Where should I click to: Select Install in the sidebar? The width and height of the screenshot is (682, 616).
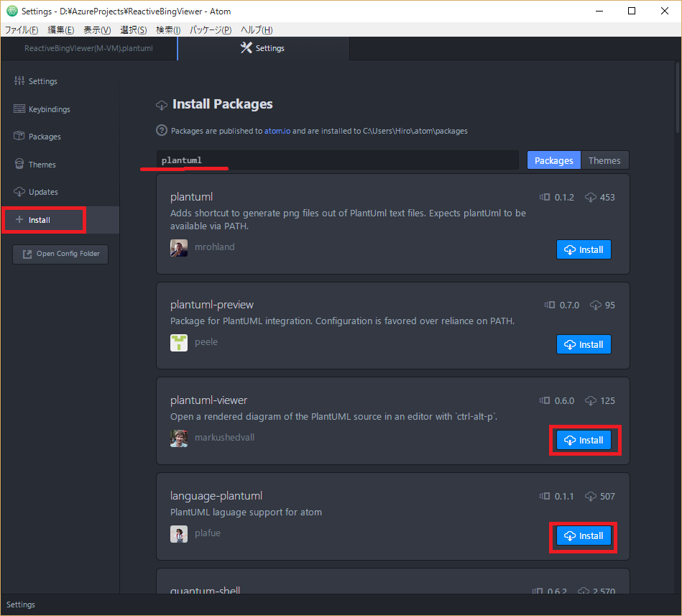[60, 220]
